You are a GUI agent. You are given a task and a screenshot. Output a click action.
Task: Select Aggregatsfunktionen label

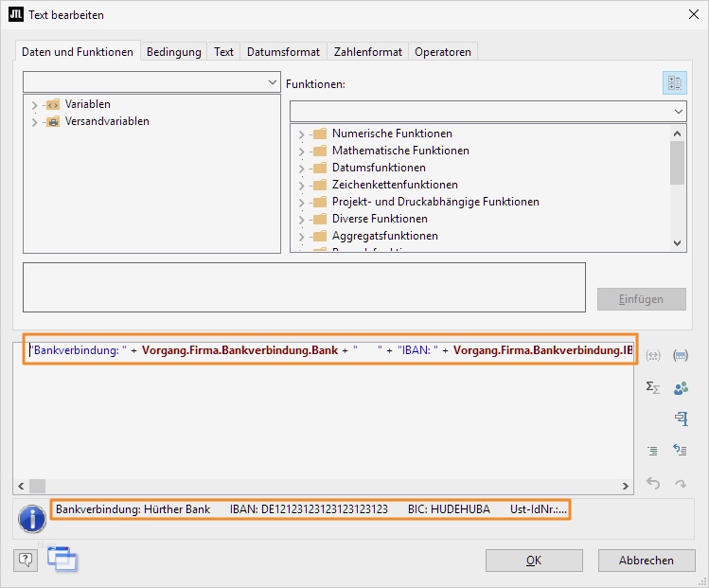[385, 236]
